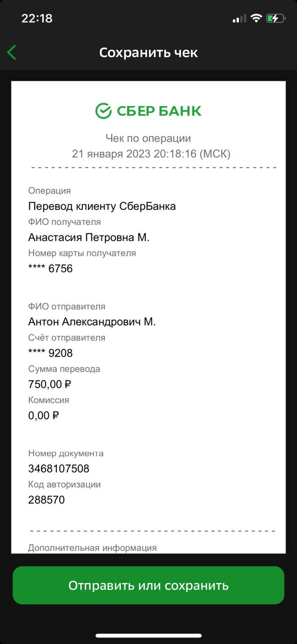Tap the green back arrow icon

pyautogui.click(x=12, y=52)
